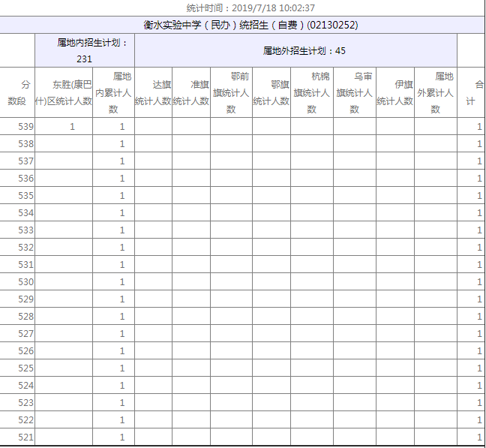Click the 鄂旗统计人数 column header
Image resolution: width=486 pixels, height=448 pixels.
coord(271,93)
